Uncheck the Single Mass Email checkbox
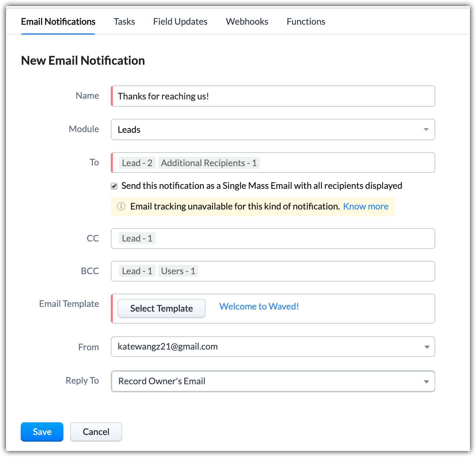The height and width of the screenshot is (457, 476). 114,186
